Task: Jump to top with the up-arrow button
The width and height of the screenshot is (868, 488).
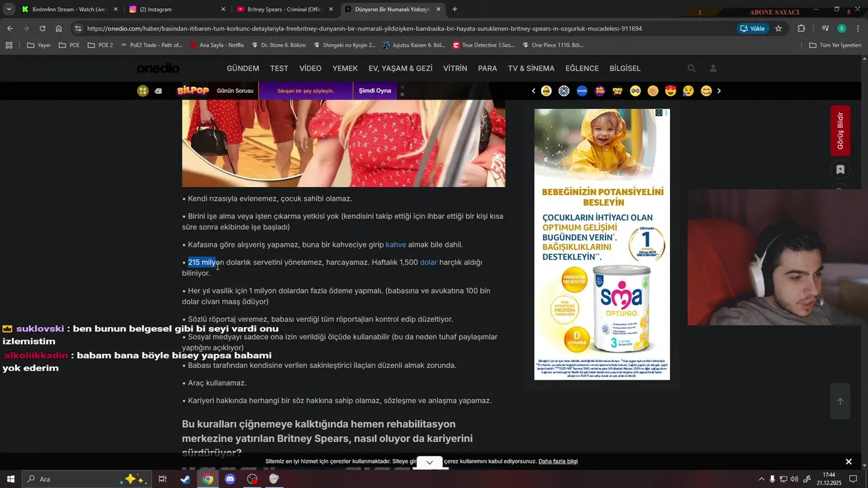Action: click(840, 401)
